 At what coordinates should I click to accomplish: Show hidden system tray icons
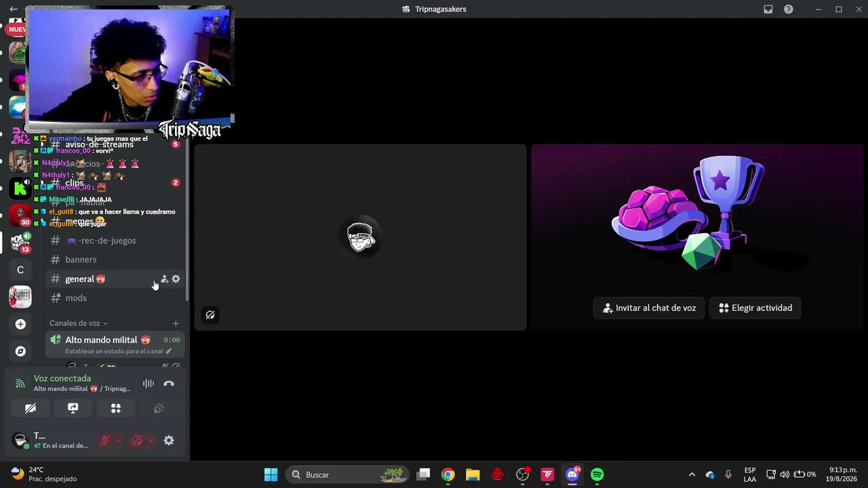coord(692,474)
